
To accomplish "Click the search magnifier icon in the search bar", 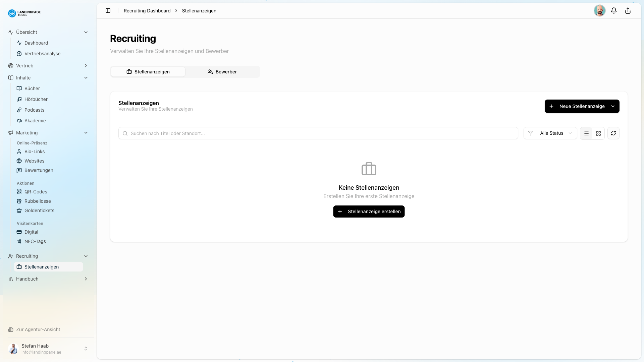I will pyautogui.click(x=125, y=133).
